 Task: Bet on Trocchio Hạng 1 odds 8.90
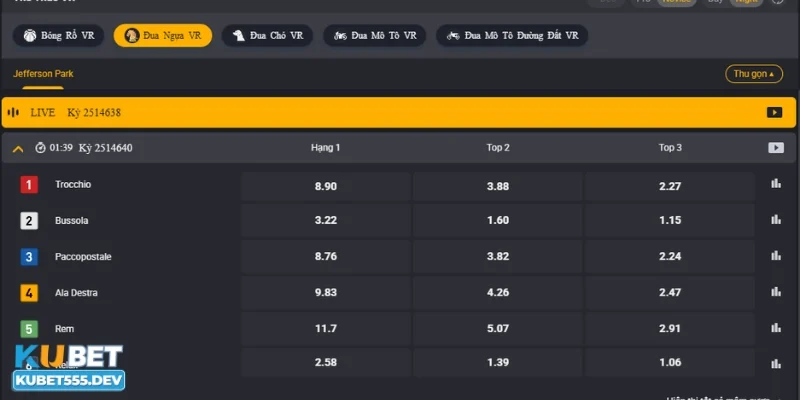coord(326,186)
